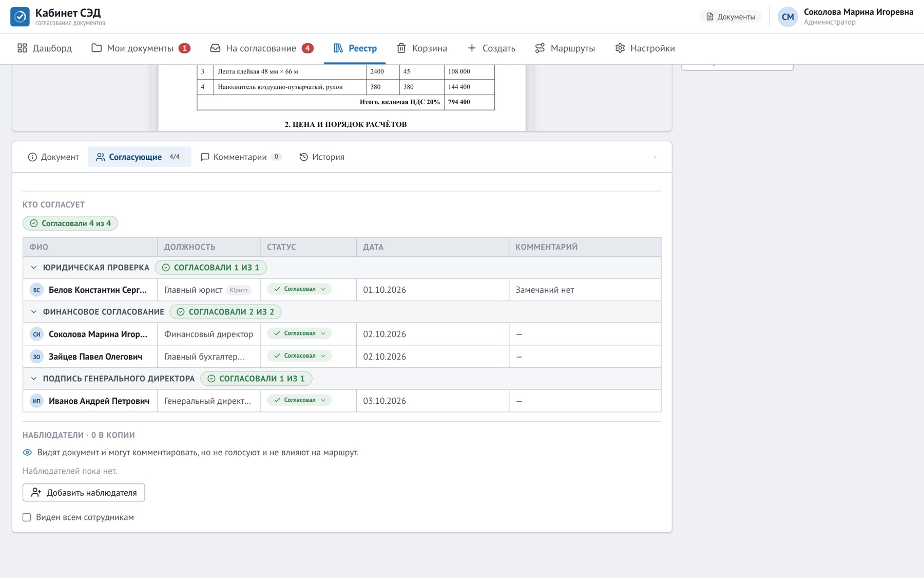The image size is (924, 578).
Task: Go to На согласование section
Action: click(262, 48)
